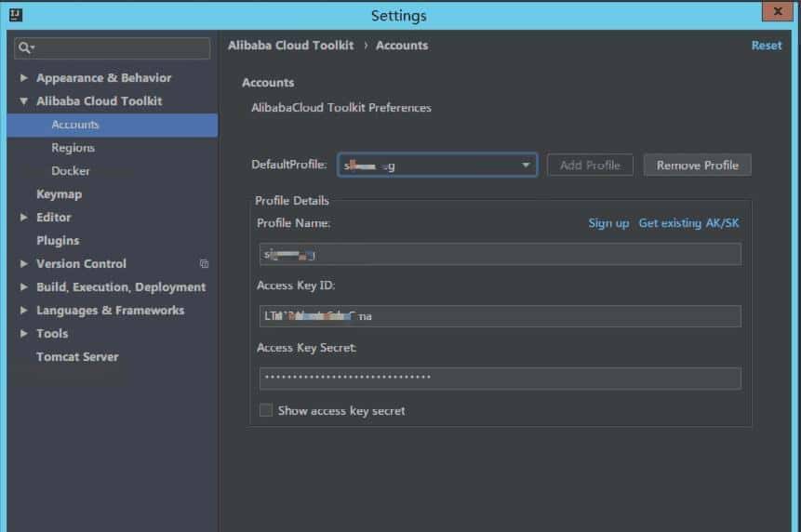The width and height of the screenshot is (801, 532).
Task: Collapse the Alibaba Cloud Toolkit section
Action: click(23, 101)
